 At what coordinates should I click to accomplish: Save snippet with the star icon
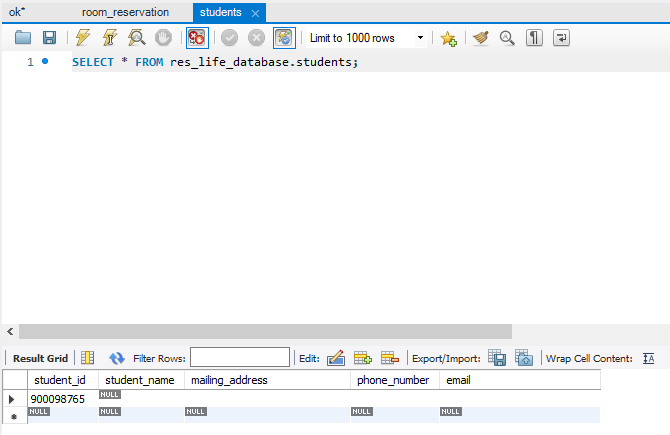(448, 38)
